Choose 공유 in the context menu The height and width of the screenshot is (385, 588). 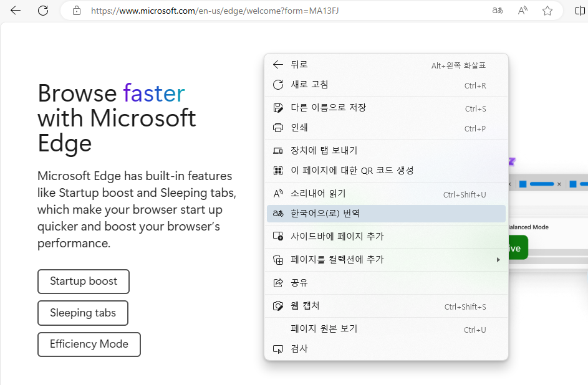pos(386,283)
